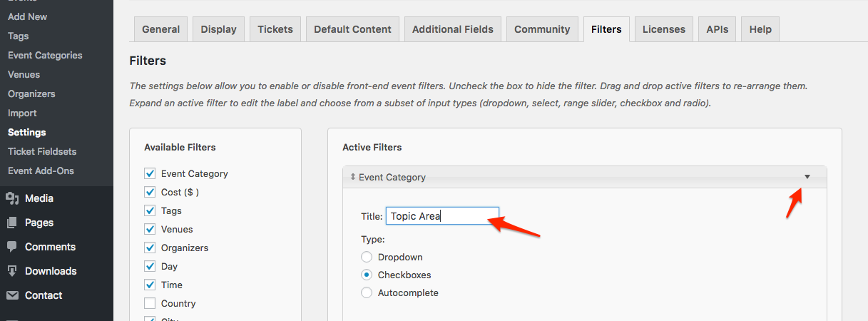Uncheck the Cost ($) filter checkbox
Image resolution: width=868 pixels, height=321 pixels.
tap(150, 192)
